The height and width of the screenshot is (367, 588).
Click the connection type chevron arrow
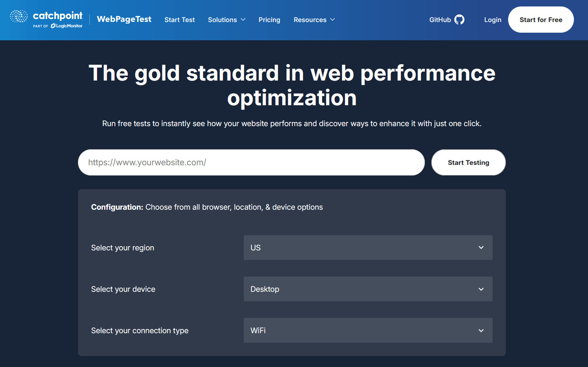(481, 330)
